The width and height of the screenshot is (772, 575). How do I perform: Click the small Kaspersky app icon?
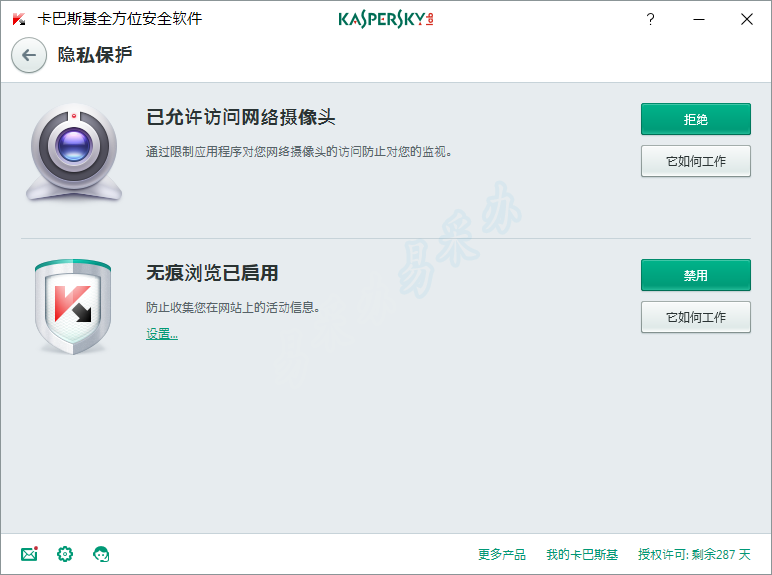[19, 19]
